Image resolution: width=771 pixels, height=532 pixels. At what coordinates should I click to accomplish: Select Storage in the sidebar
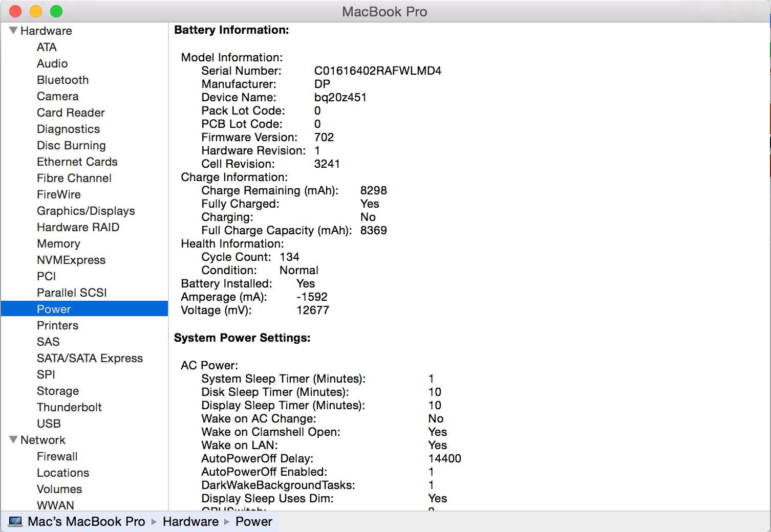tap(58, 391)
